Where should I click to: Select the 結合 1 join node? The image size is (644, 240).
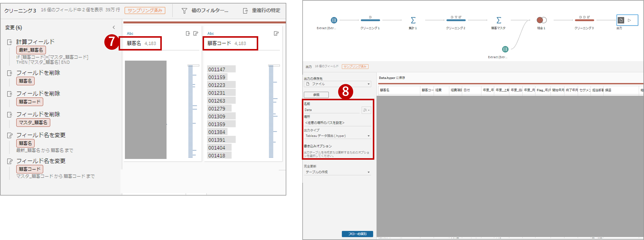(x=541, y=20)
